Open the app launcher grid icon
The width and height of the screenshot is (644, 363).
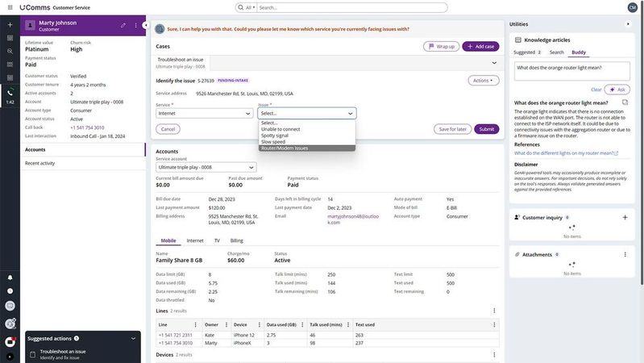(x=10, y=7)
